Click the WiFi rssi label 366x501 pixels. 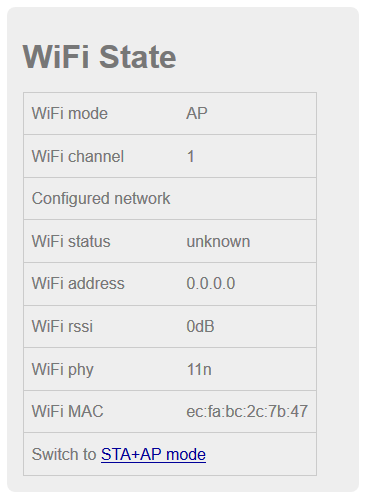click(x=62, y=326)
